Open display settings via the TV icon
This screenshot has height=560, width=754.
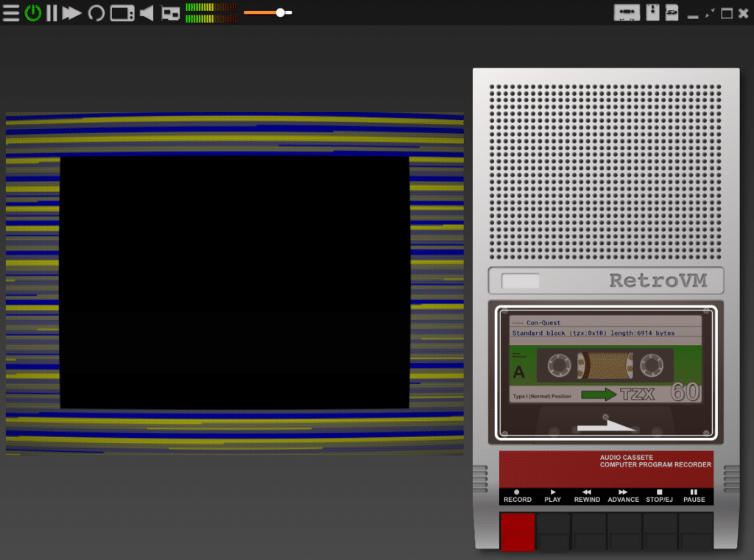point(121,13)
